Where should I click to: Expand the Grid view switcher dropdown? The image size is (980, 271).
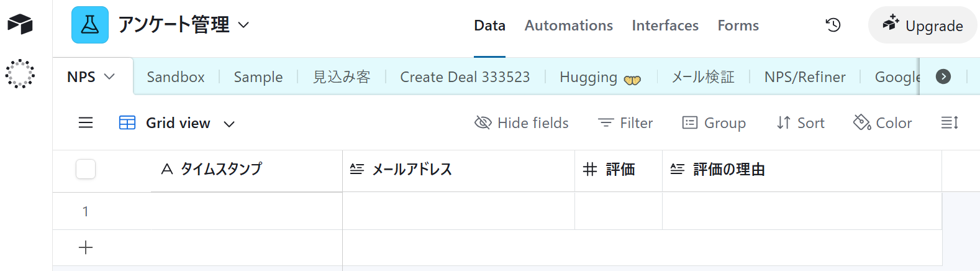229,124
